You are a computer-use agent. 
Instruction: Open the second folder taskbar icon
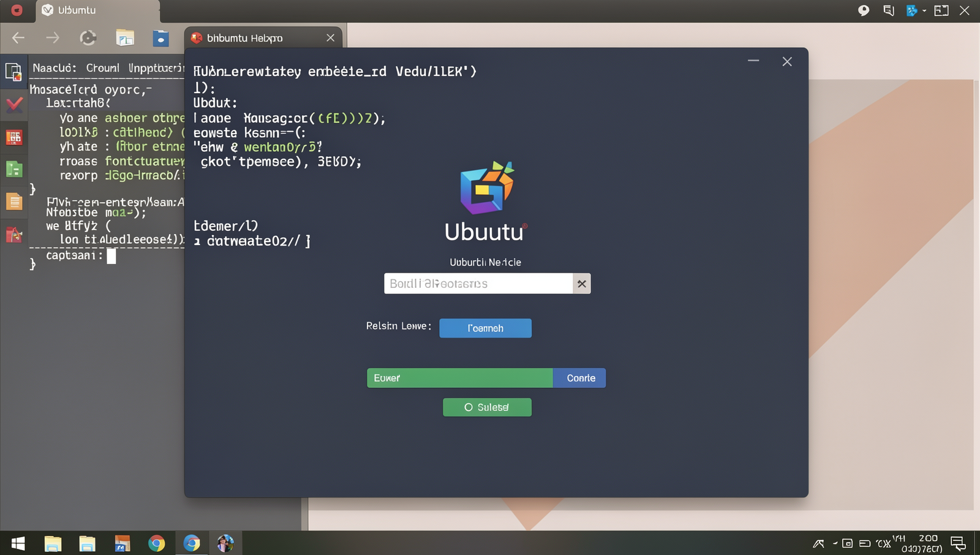pos(88,543)
